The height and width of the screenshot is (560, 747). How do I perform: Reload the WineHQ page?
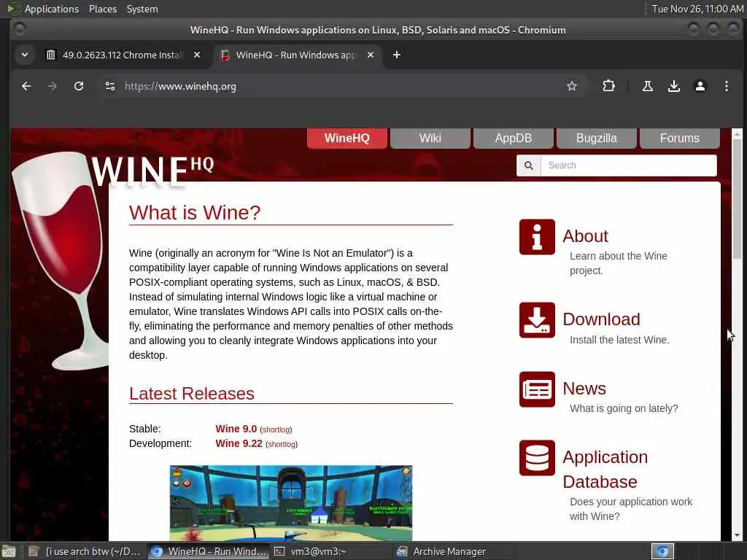coord(79,86)
